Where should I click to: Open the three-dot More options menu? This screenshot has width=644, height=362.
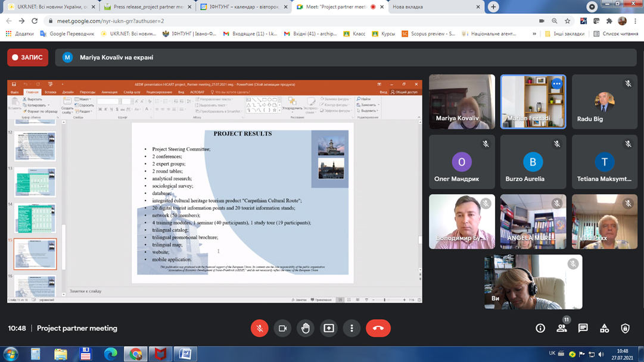351,328
